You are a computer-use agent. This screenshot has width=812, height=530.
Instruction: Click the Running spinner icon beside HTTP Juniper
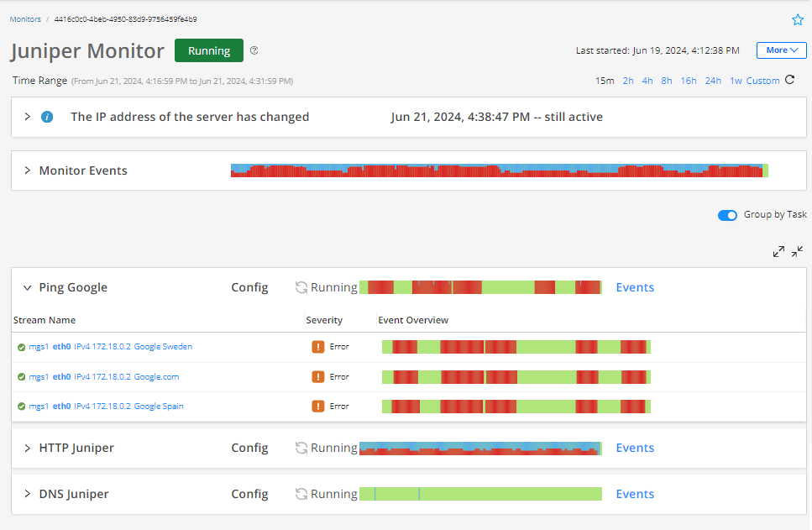(x=301, y=447)
